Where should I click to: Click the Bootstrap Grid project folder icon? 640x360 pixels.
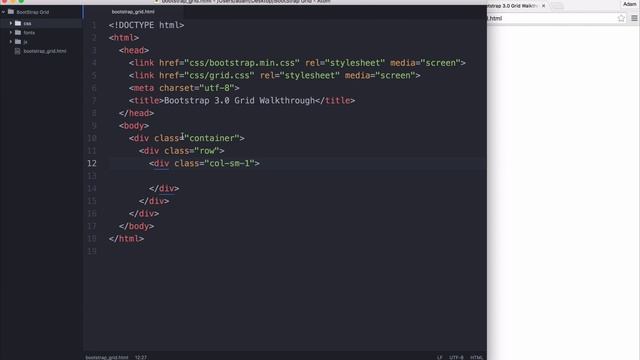coord(11,12)
